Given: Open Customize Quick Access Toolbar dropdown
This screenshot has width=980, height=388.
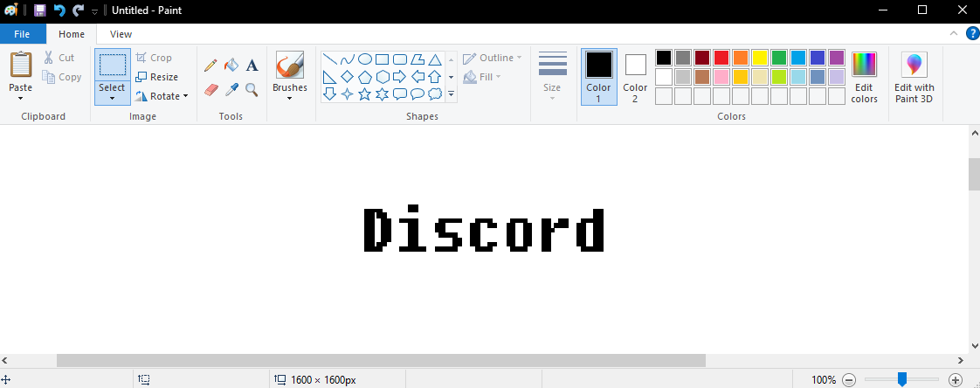Looking at the screenshot, I should click(x=94, y=11).
